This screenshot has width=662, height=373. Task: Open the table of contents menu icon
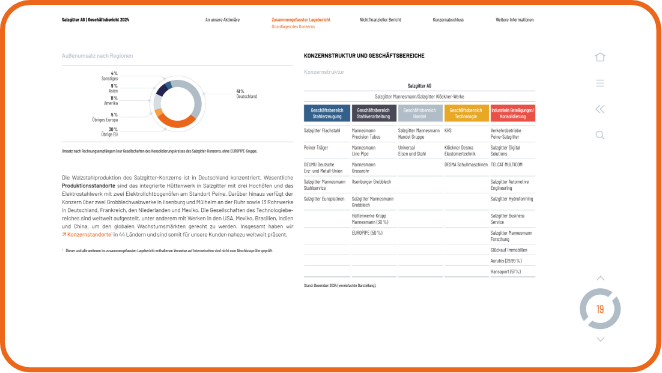click(x=600, y=83)
